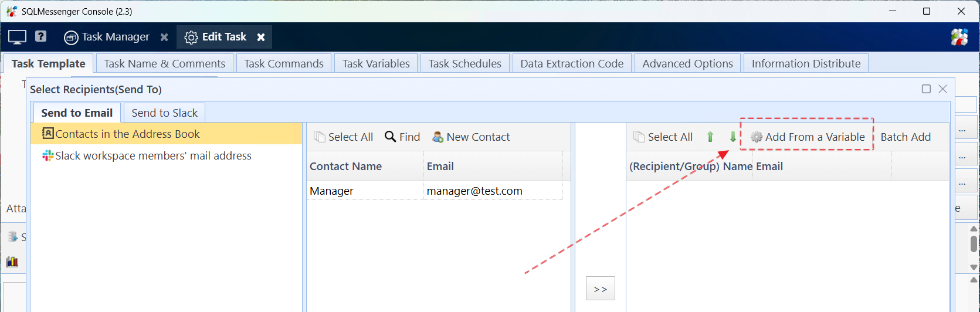Maximize the Select Recipients dialog
The height and width of the screenshot is (312, 980).
pos(927,89)
